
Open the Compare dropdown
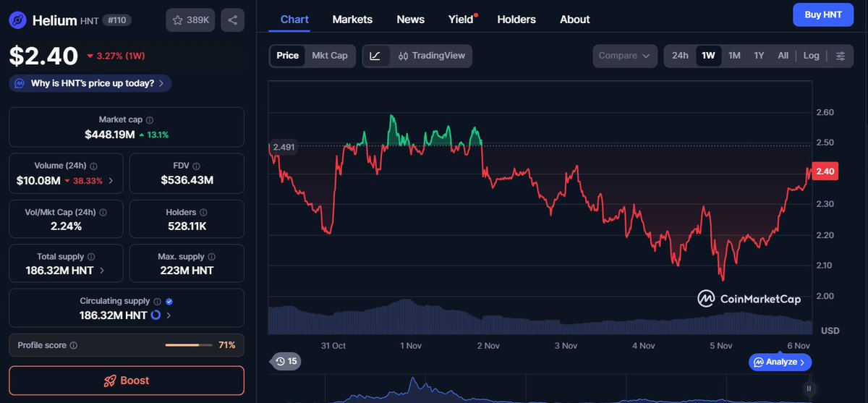(625, 56)
